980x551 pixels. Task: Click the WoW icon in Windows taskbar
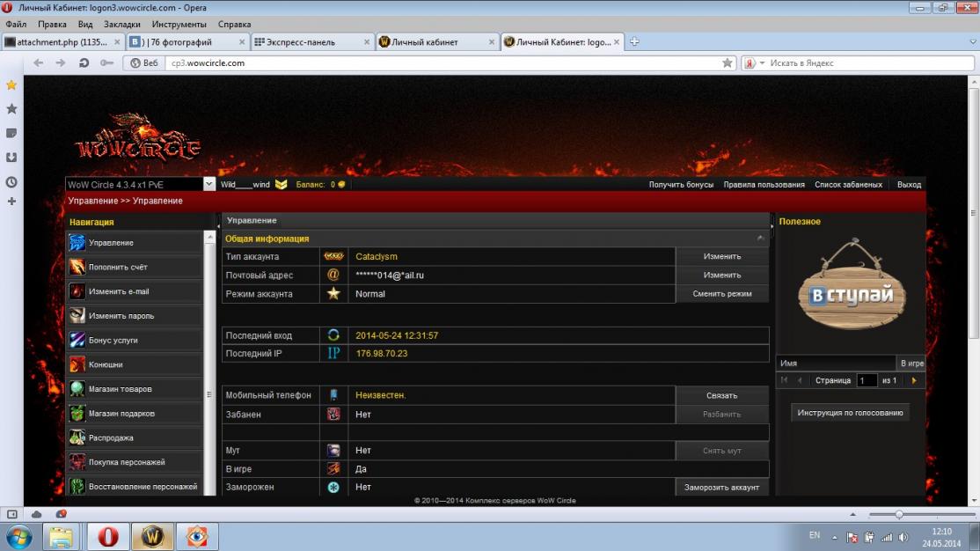pyautogui.click(x=152, y=535)
